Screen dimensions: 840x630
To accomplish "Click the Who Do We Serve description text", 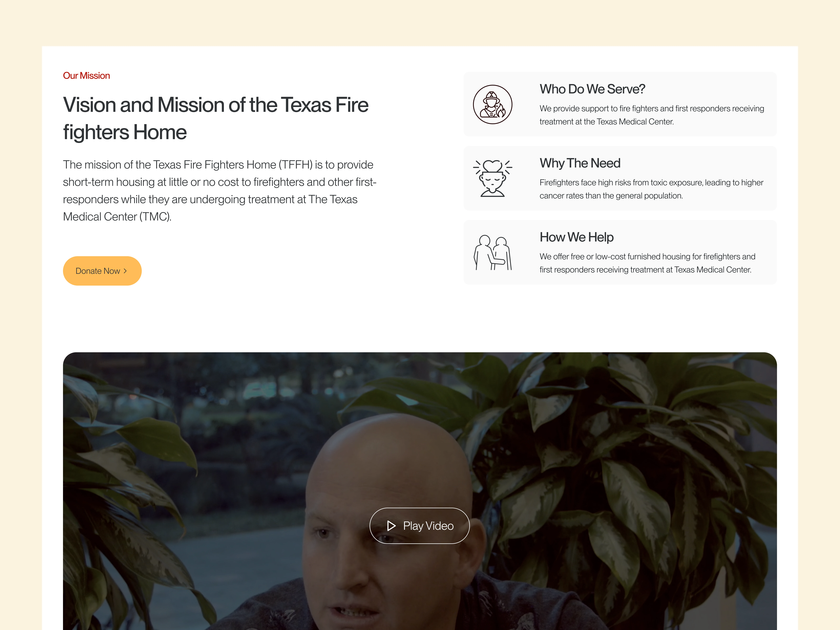I will click(652, 115).
